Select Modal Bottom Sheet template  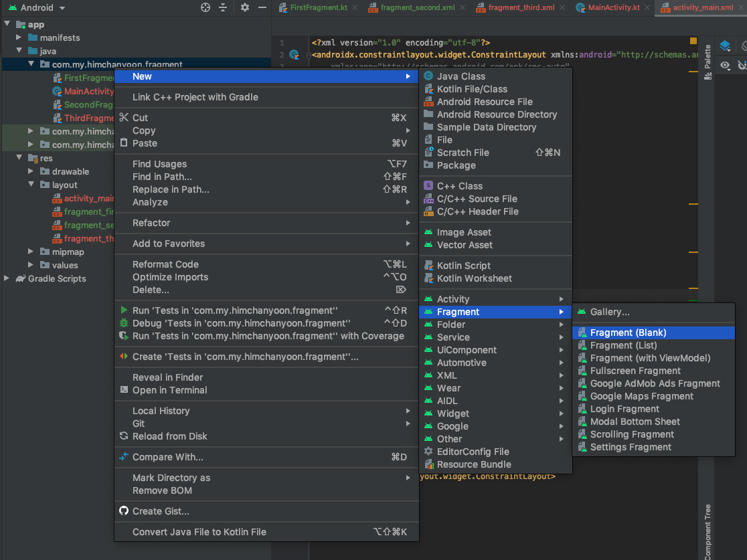pos(653,422)
